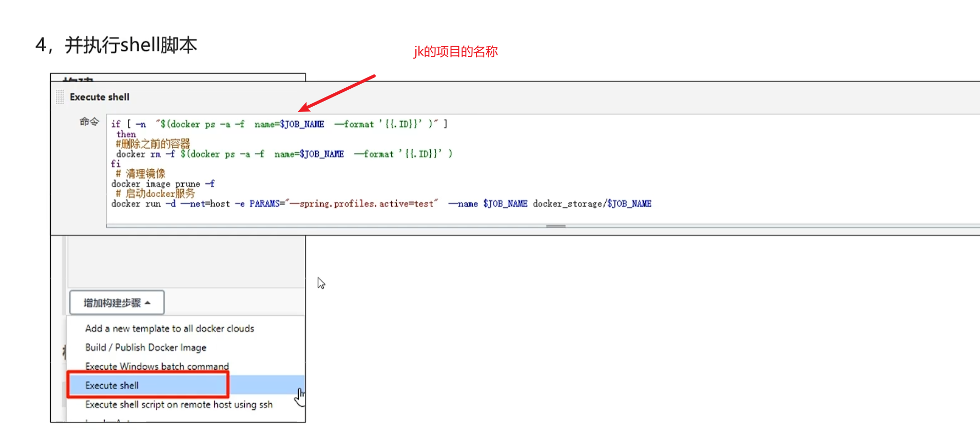The width and height of the screenshot is (980, 434).
Task: Click the command box resize grip bar
Action: 555,226
